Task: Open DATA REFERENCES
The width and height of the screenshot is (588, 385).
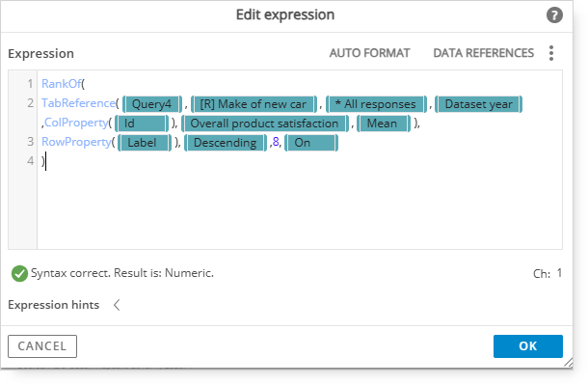Action: (483, 53)
